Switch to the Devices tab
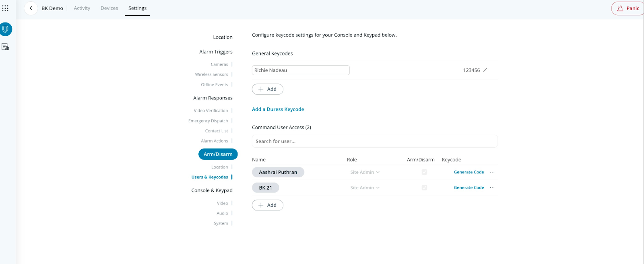Image resolution: width=644 pixels, height=264 pixels. click(109, 8)
